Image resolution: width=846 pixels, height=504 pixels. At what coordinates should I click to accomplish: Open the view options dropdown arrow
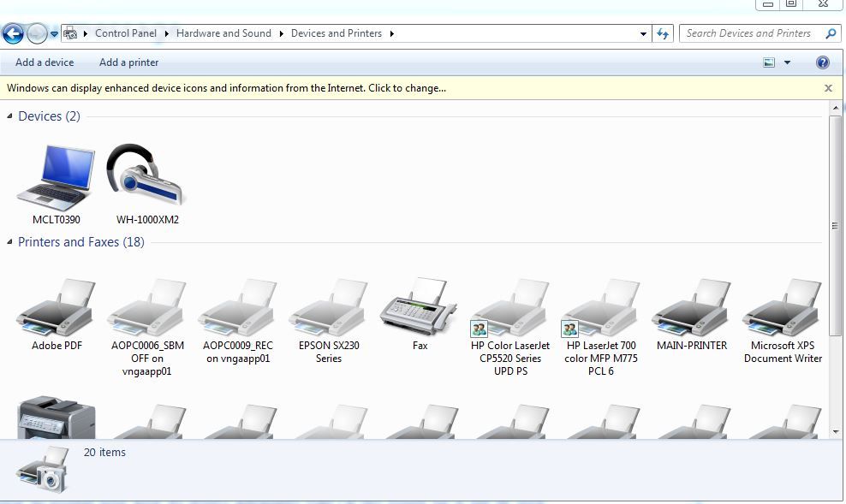[x=787, y=62]
